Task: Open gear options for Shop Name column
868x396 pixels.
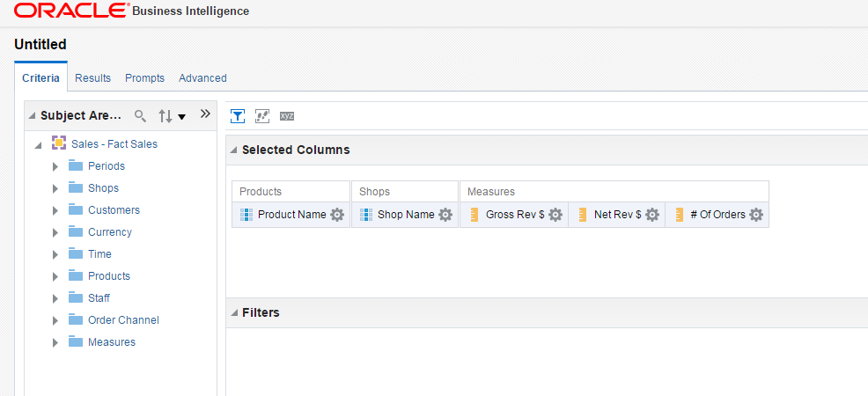Action: (x=445, y=215)
